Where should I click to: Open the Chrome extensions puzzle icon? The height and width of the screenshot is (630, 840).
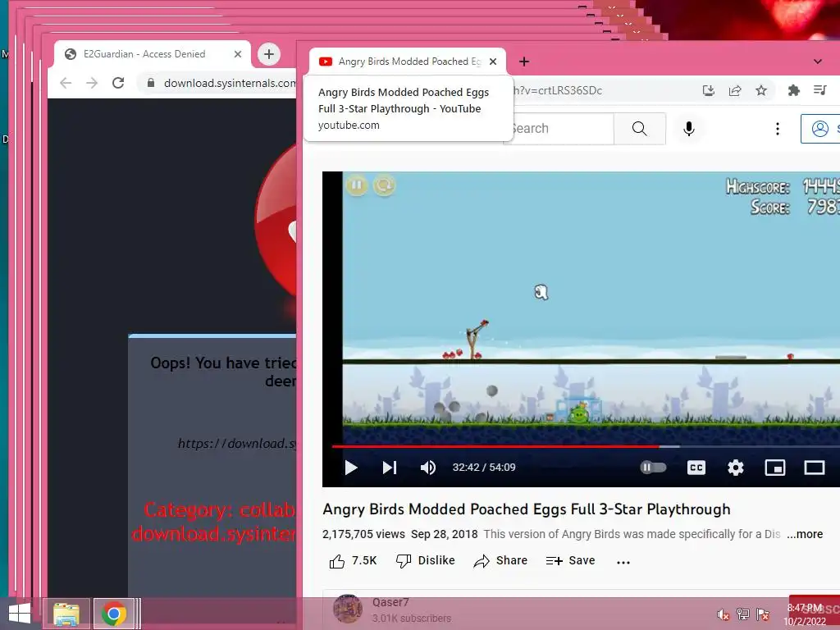(x=794, y=90)
